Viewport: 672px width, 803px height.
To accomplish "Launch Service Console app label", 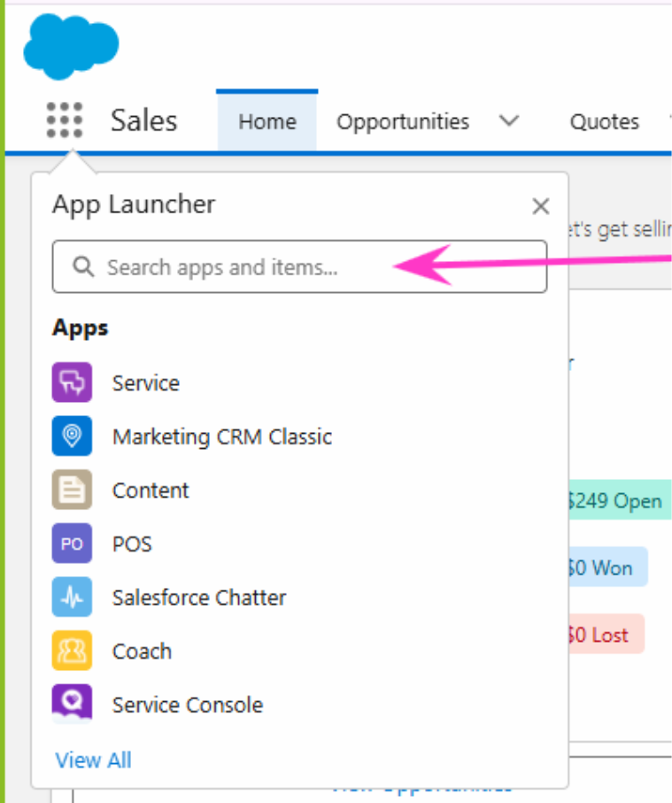I will pyautogui.click(x=188, y=706).
